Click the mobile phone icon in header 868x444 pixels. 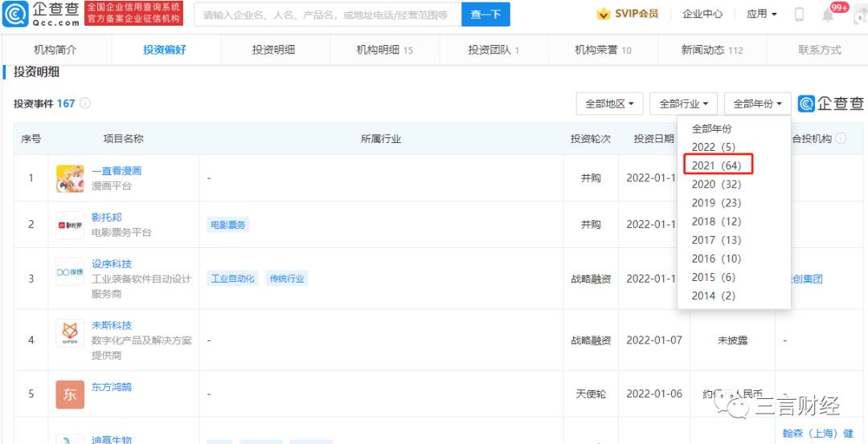click(x=799, y=14)
